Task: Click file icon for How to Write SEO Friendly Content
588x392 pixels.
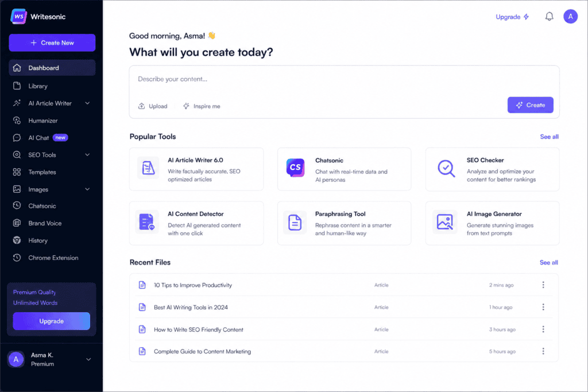Action: coord(142,329)
